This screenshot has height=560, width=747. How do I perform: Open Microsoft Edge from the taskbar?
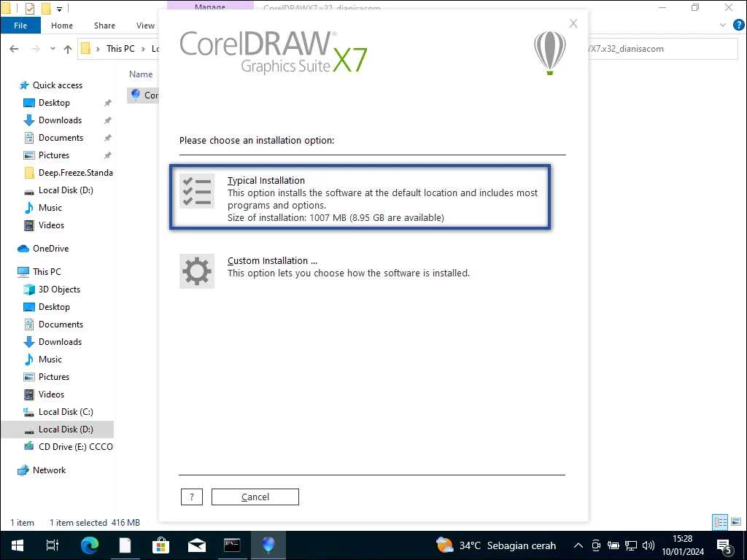(x=89, y=545)
